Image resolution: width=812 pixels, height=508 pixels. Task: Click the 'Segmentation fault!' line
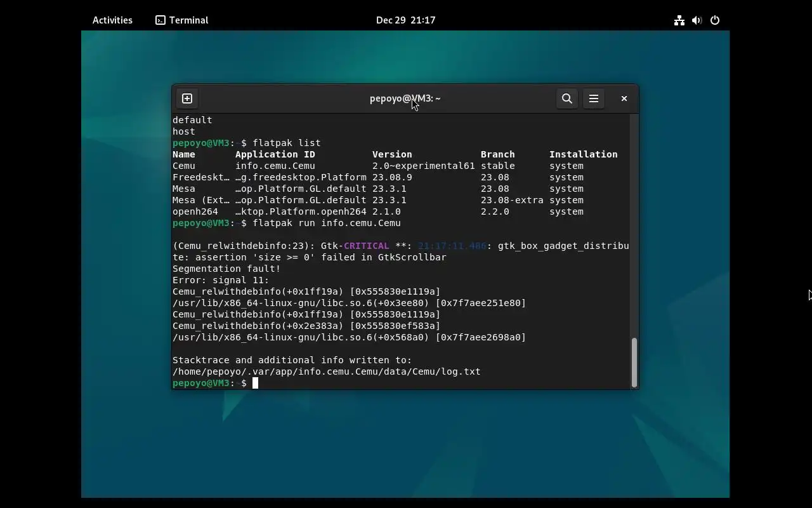coord(226,269)
